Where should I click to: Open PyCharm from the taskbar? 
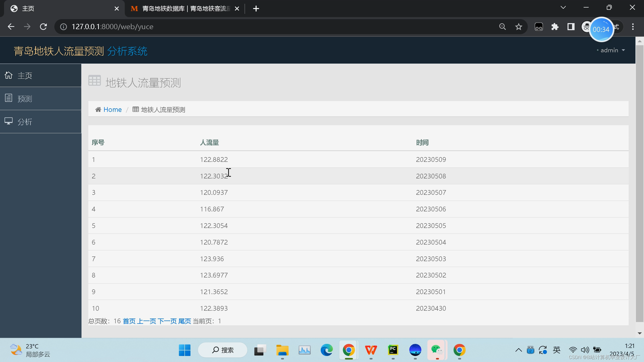point(393,350)
